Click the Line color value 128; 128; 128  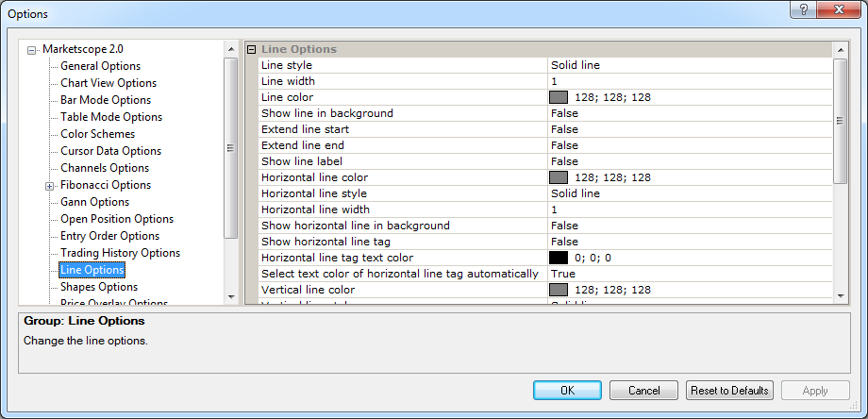click(613, 97)
